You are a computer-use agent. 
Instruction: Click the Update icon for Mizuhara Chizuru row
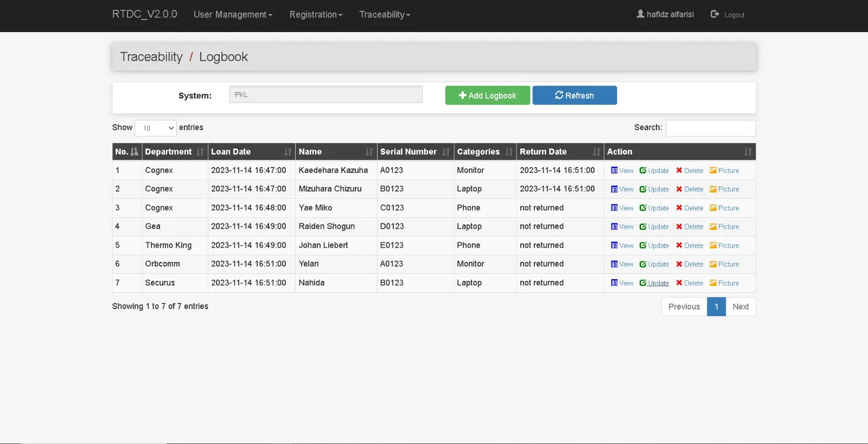(643, 189)
